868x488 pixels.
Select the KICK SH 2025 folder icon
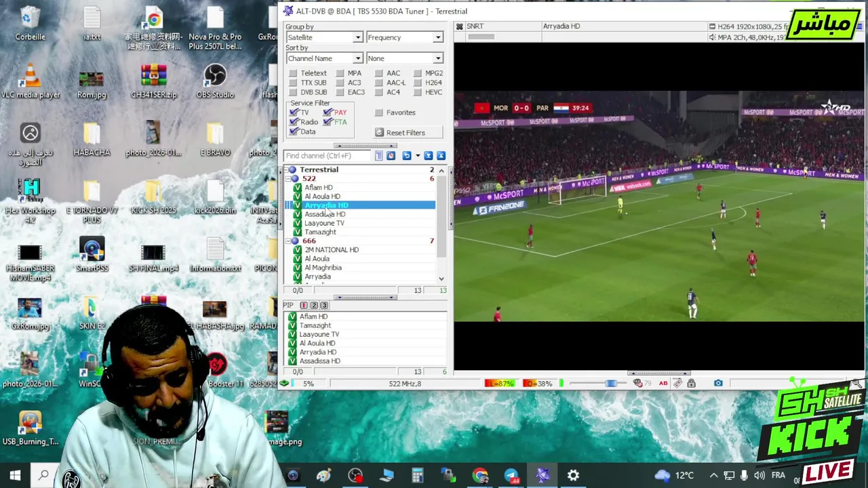pyautogui.click(x=153, y=197)
